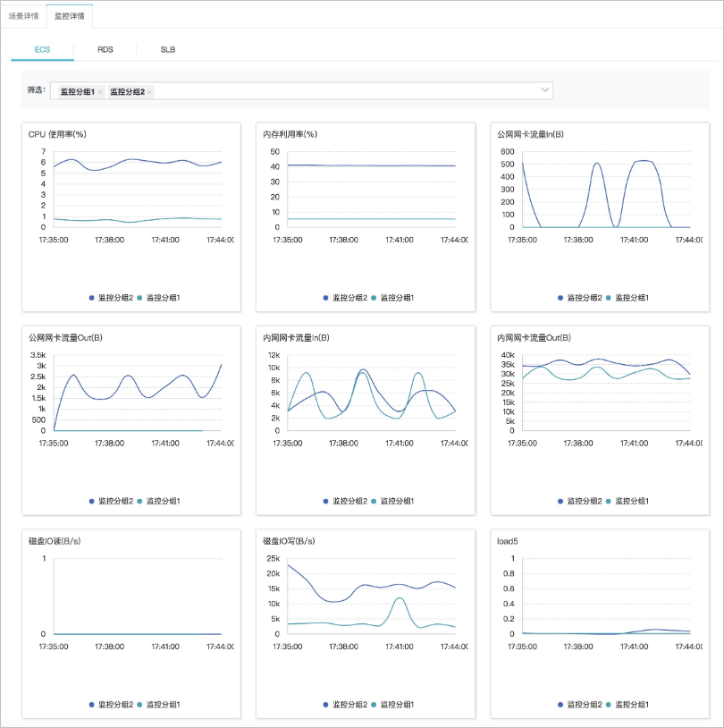Click the load5 chart title
724x728 pixels.
508,541
